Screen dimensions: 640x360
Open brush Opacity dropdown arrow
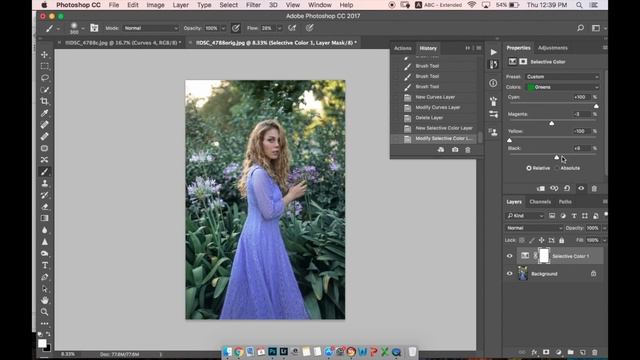223,28
